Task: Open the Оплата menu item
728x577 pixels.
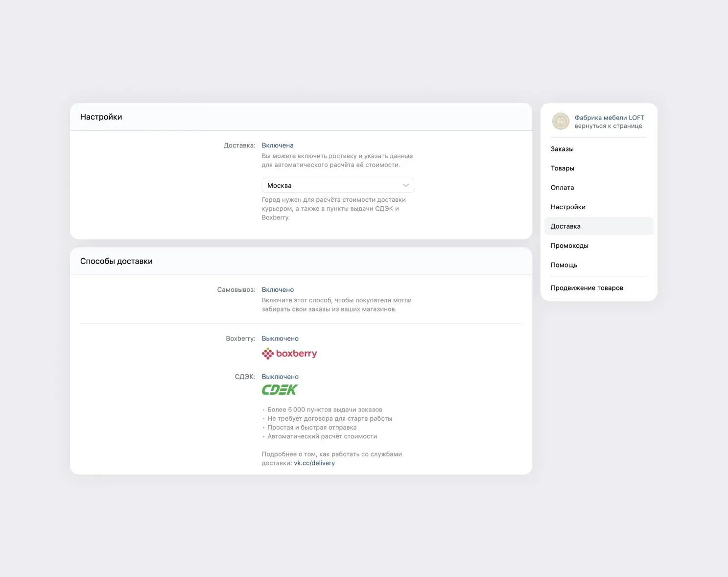Action: click(x=562, y=188)
